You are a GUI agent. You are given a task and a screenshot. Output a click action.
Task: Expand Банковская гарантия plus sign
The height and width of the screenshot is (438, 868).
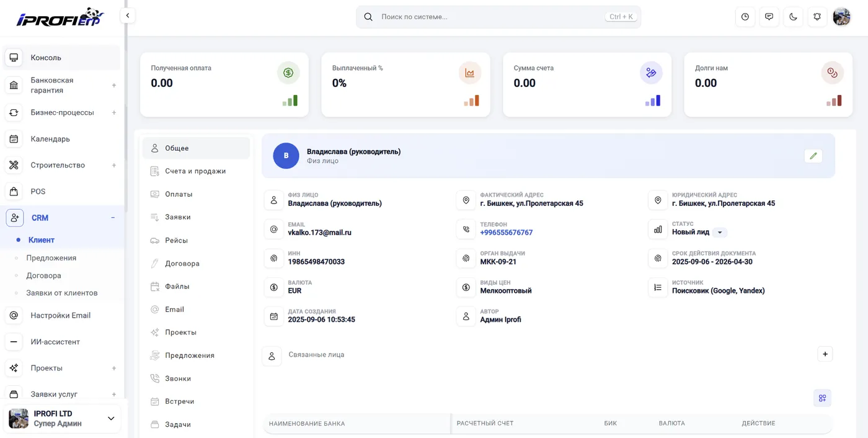[x=114, y=85]
